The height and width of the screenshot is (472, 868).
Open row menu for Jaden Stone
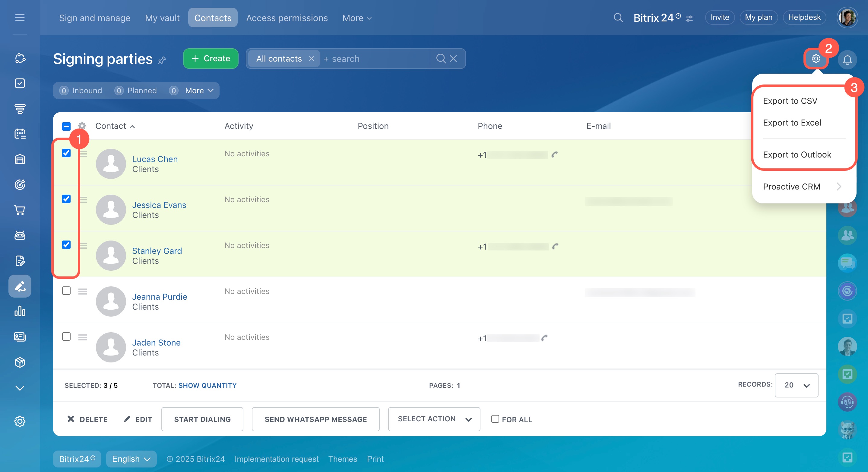(83, 337)
